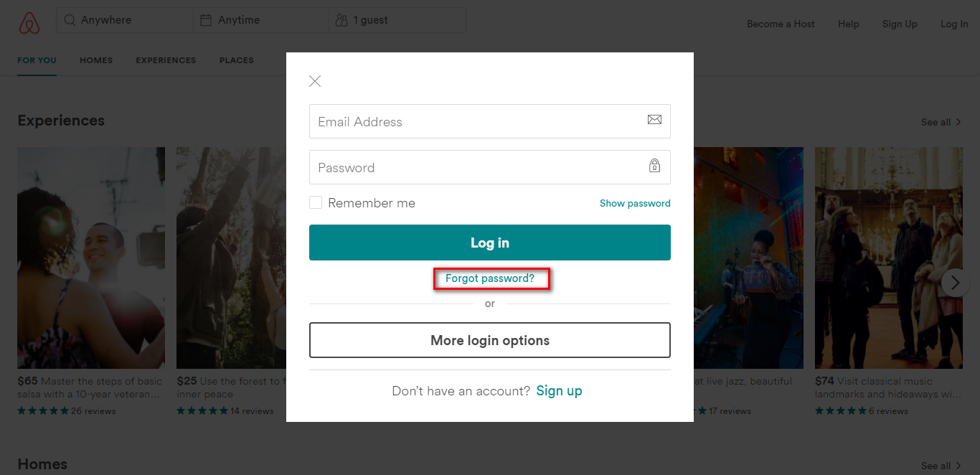Click the Airbnb logo icon

tap(29, 24)
